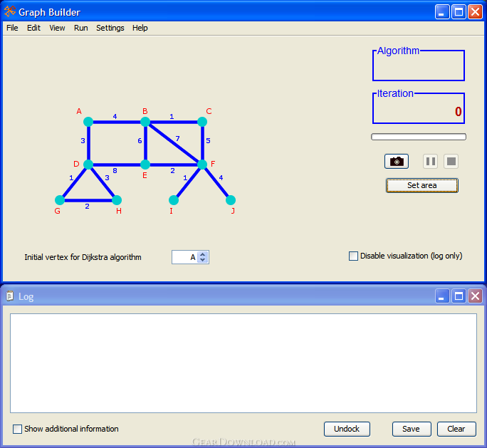This screenshot has width=487, height=448.
Task: Toggle Show additional information checkbox
Action: tap(17, 429)
